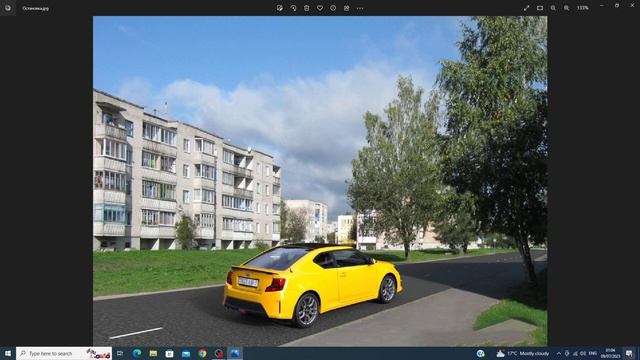
Task: Zoom in with the plus magnifier
Action: (x=567, y=8)
